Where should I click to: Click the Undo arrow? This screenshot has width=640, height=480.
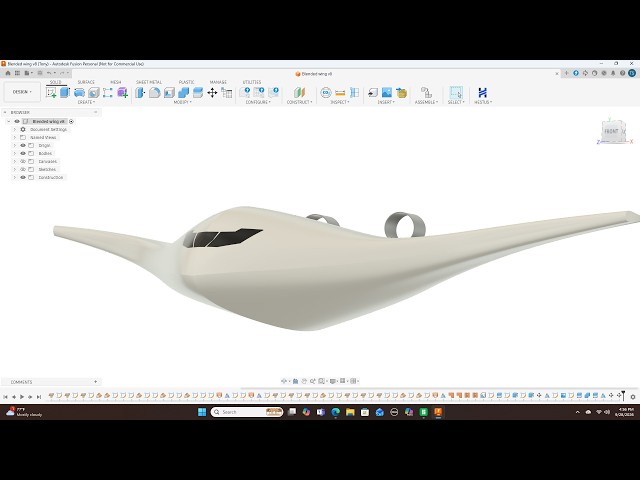[49, 73]
